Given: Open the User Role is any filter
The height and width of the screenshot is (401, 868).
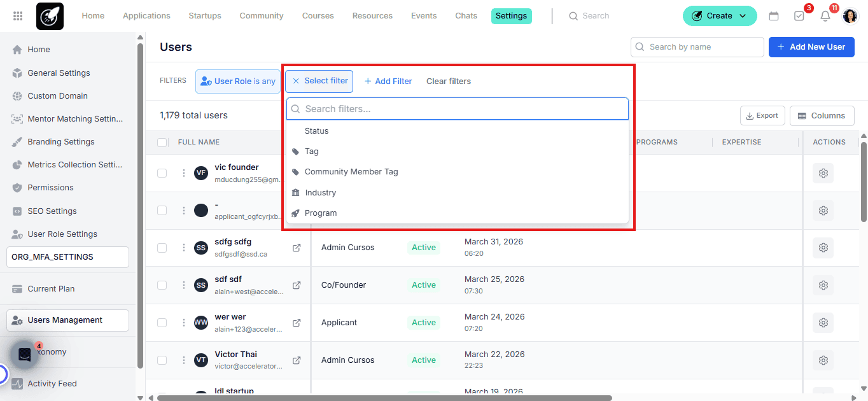Looking at the screenshot, I should click(x=238, y=81).
